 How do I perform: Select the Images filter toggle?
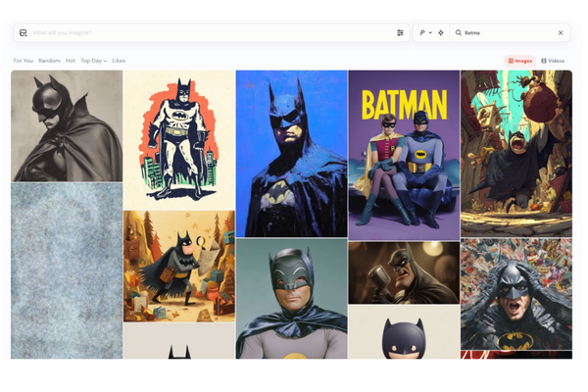519,61
